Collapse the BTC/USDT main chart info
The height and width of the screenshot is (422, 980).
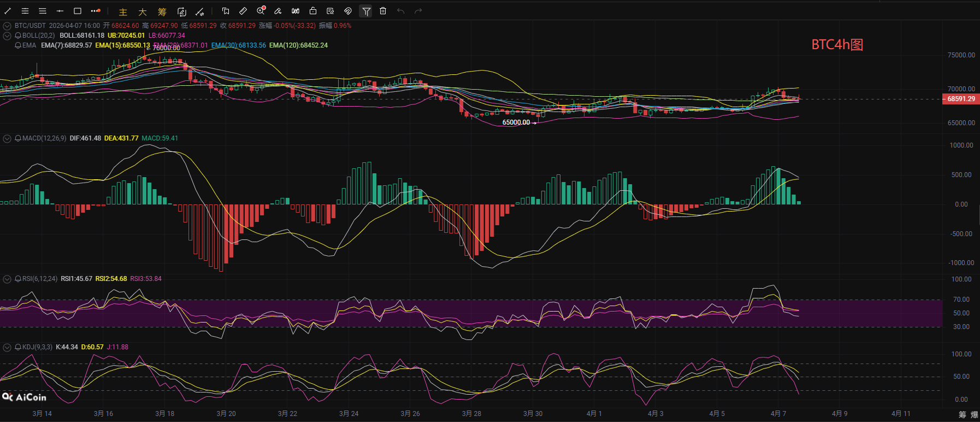[x=7, y=26]
